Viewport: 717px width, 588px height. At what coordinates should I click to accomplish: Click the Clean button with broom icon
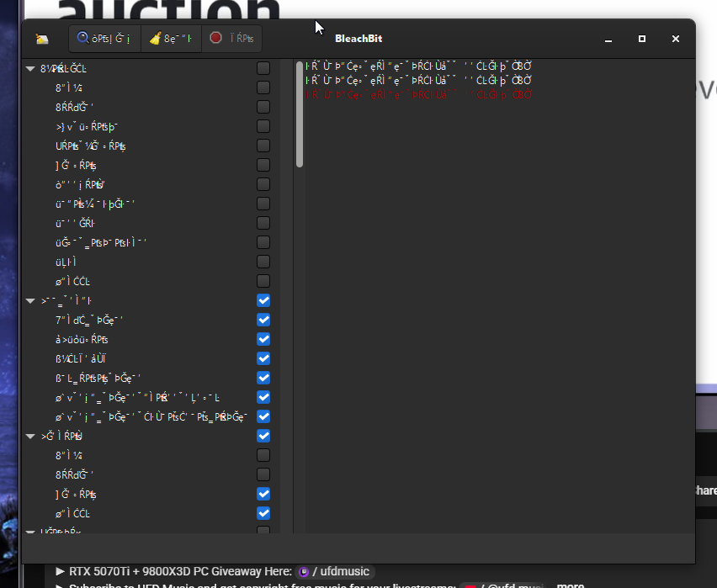click(x=171, y=39)
